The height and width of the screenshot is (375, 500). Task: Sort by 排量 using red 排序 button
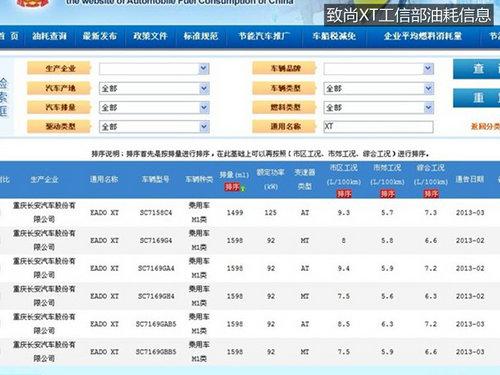232,187
